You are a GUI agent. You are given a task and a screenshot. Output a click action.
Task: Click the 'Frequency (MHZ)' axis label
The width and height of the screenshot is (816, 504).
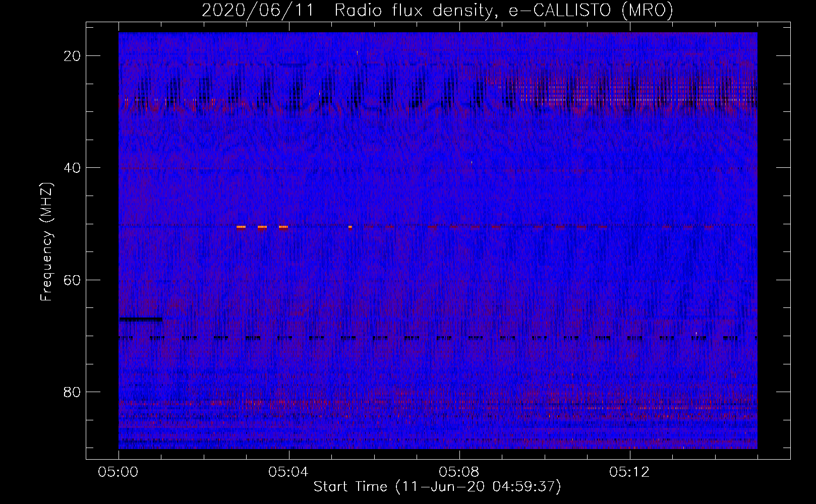[46, 242]
